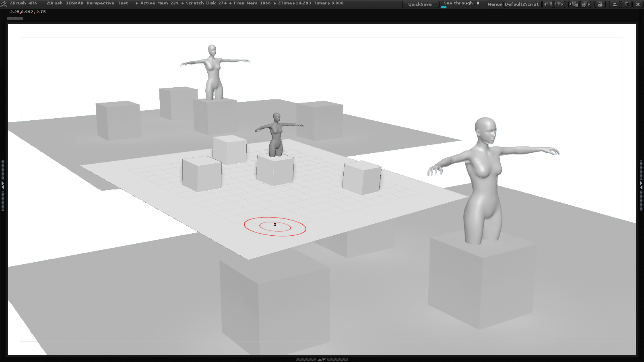This screenshot has height=362, width=644.
Task: Click the right redo-history scrub icon
Action: click(x=559, y=4)
